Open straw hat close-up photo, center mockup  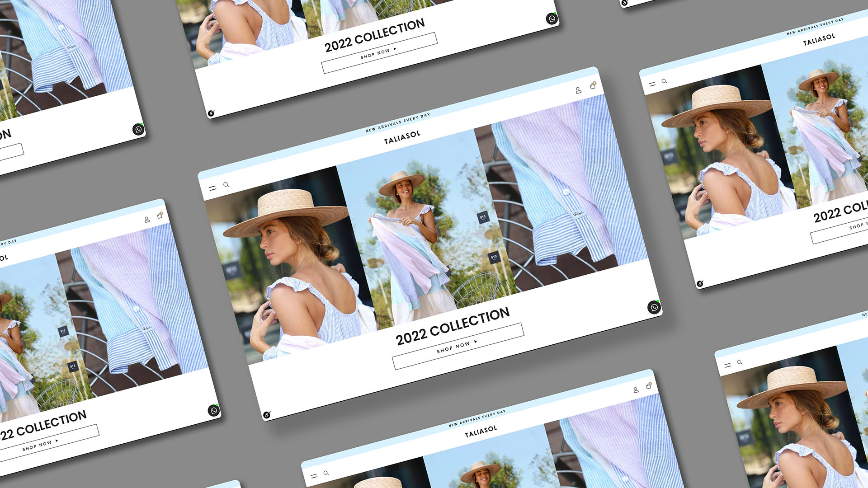point(289,264)
